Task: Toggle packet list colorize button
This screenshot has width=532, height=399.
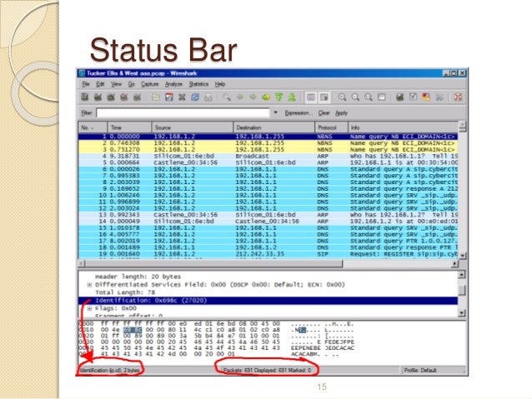Action: pyautogui.click(x=310, y=97)
